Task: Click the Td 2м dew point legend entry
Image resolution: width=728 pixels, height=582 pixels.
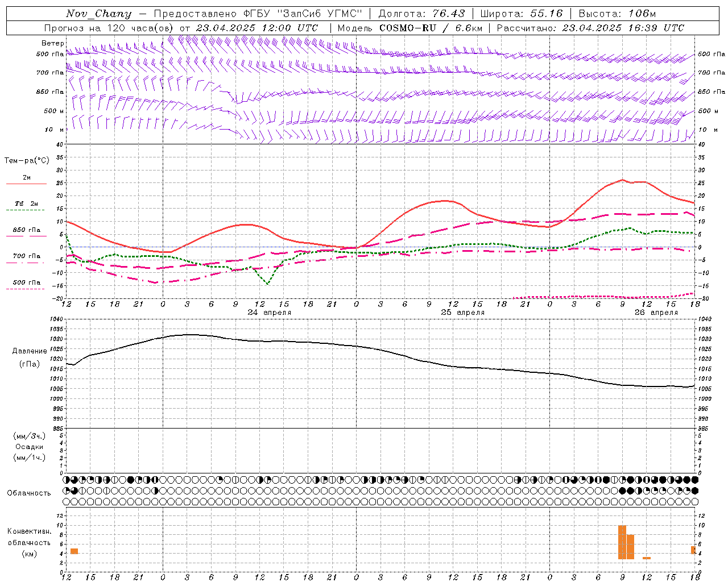Action: 27,203
